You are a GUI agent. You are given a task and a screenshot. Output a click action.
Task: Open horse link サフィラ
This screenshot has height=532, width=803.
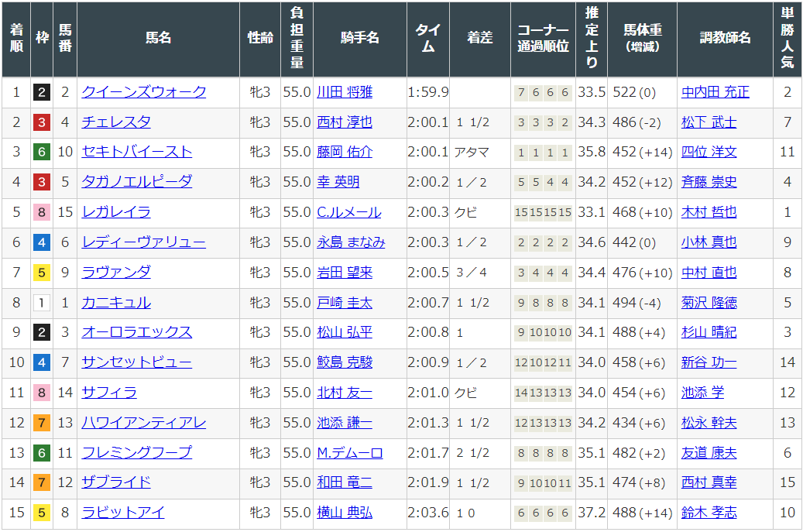[x=109, y=393]
